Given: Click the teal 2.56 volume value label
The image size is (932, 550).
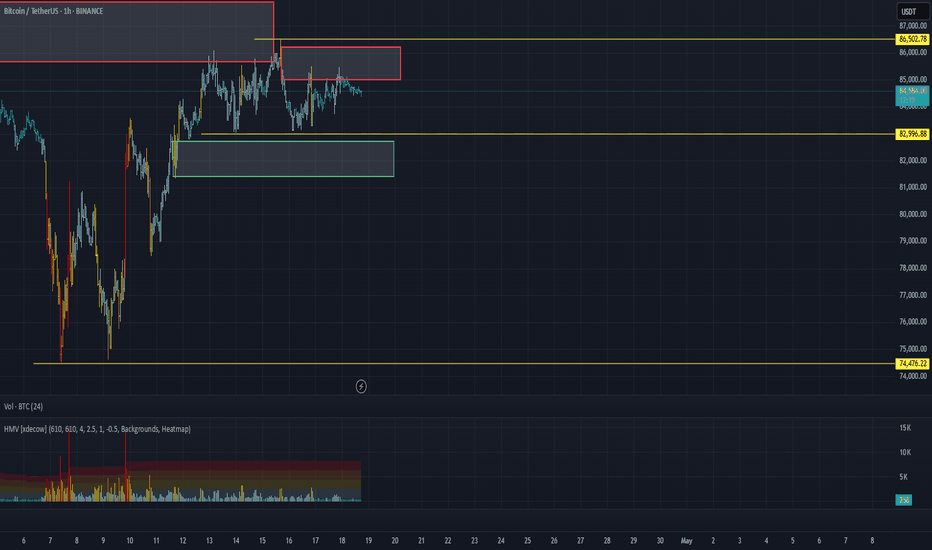Looking at the screenshot, I should [903, 500].
